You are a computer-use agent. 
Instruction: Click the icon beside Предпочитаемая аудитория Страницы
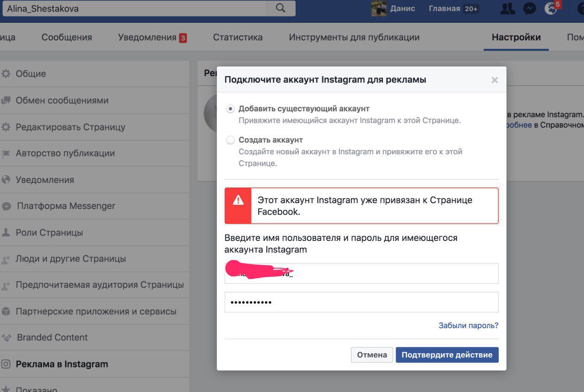6,285
